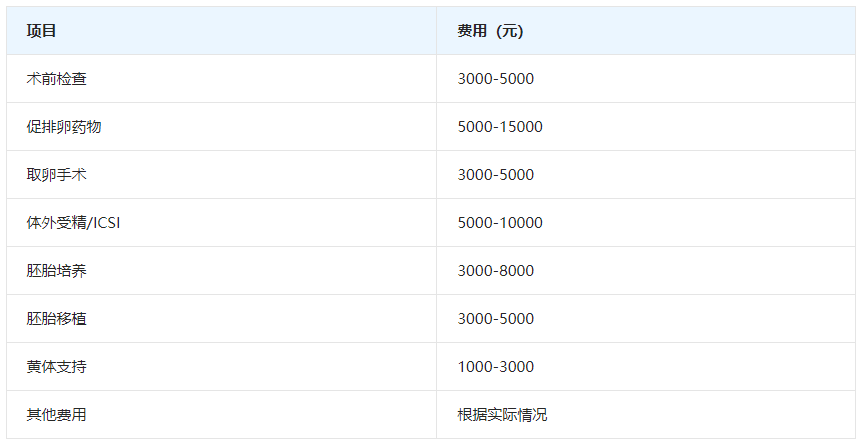Screen dimensions: 862x444
Task: Click the （元） unit in the header
Action: tap(509, 31)
